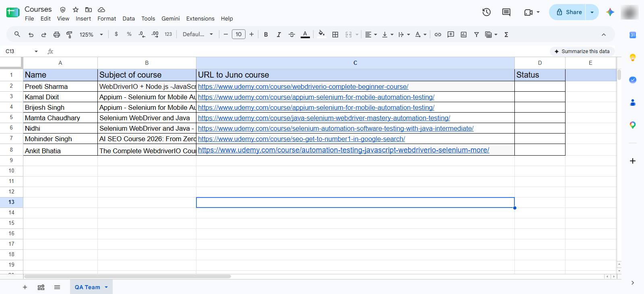644x294 pixels.
Task: Undo the last action
Action: coord(31,35)
